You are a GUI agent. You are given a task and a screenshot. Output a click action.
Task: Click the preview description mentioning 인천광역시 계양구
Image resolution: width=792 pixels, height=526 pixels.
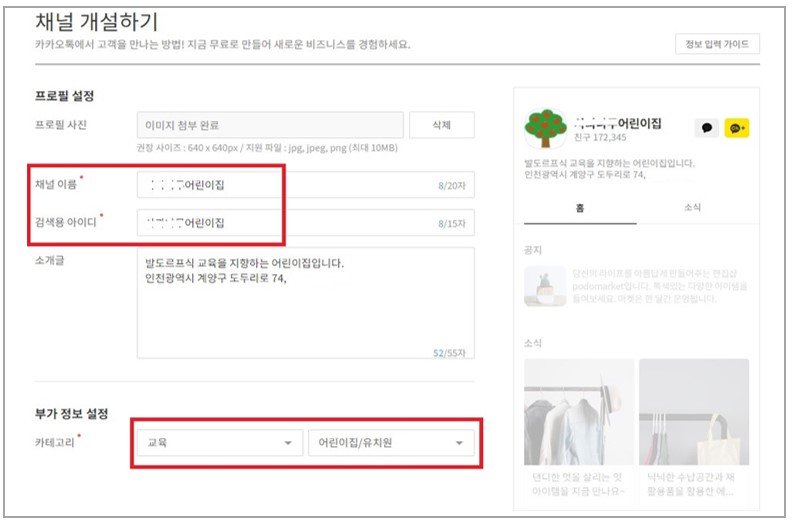(609, 169)
